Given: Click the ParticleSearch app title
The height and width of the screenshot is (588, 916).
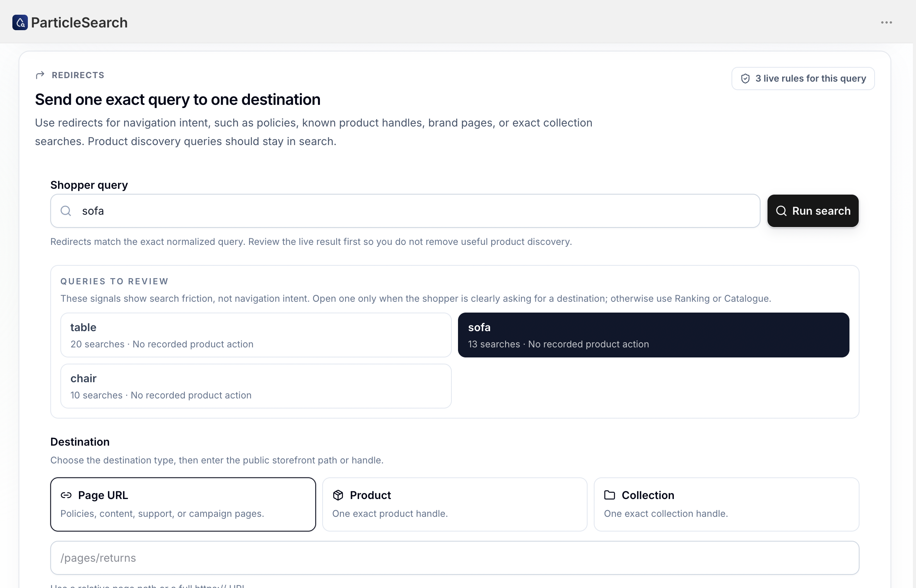Looking at the screenshot, I should 79,22.
